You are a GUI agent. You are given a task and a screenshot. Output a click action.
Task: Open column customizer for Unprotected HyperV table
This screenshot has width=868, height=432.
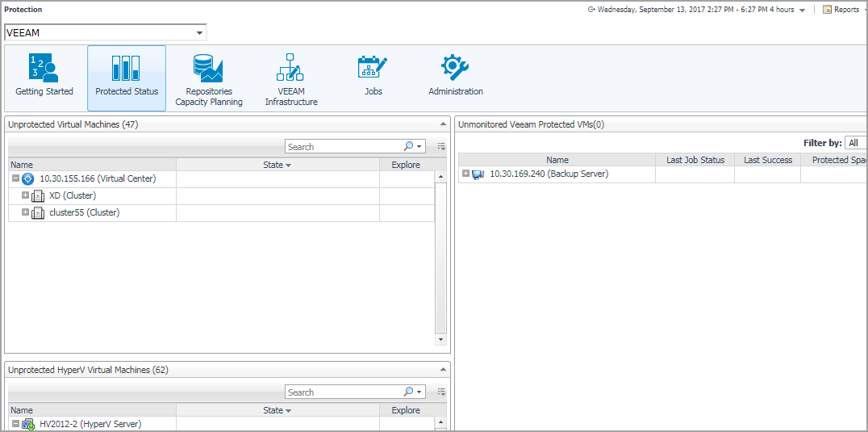441,392
